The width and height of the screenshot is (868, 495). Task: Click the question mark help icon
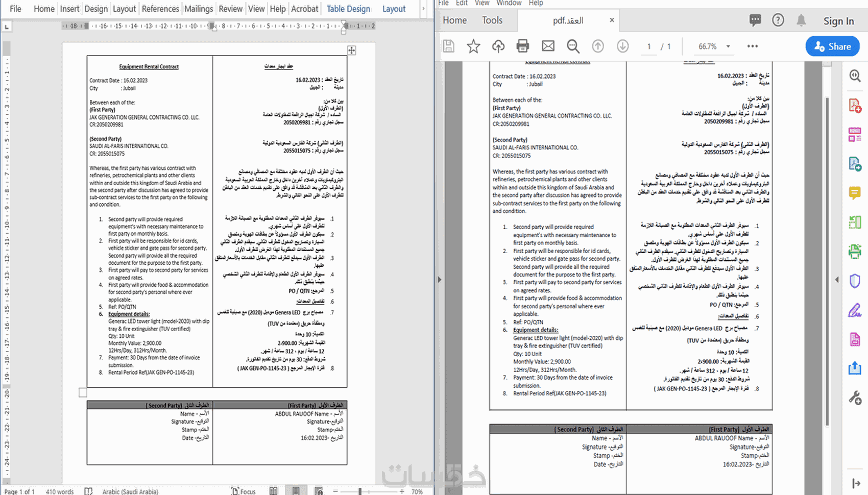tap(778, 20)
